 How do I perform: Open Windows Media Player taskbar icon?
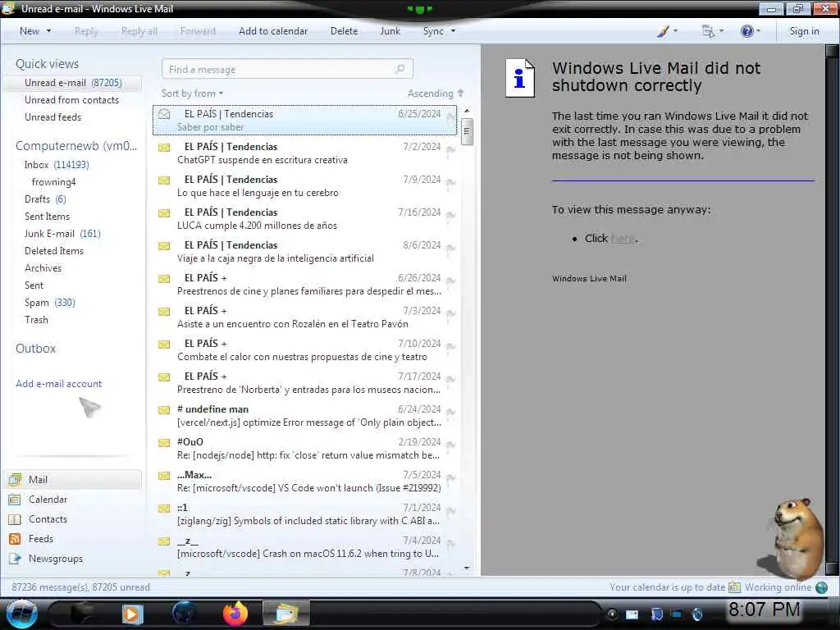[132, 614]
